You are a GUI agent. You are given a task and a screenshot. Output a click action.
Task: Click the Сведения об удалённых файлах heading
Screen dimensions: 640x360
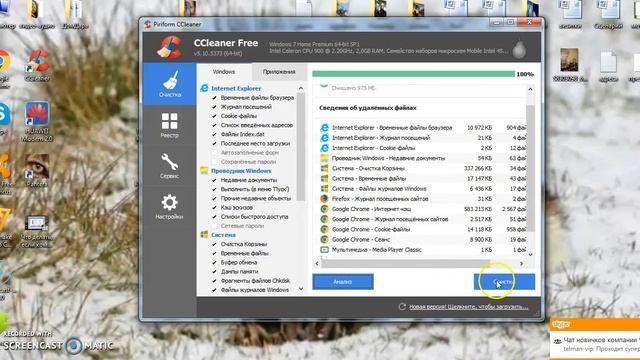click(368, 108)
